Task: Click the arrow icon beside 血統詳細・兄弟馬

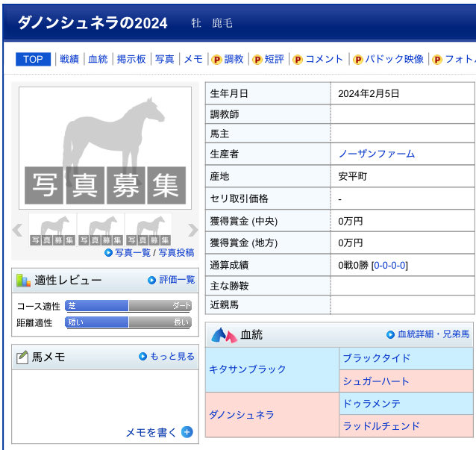Action: pos(390,334)
